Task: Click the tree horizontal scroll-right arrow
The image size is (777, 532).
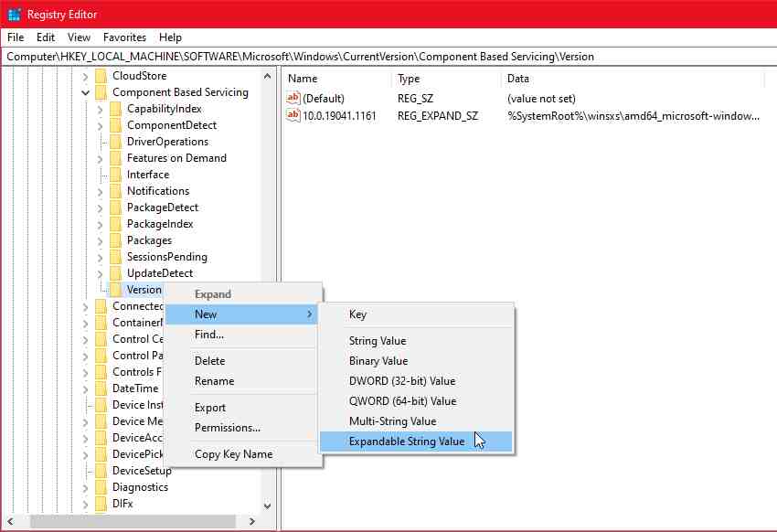Action: pyautogui.click(x=252, y=521)
